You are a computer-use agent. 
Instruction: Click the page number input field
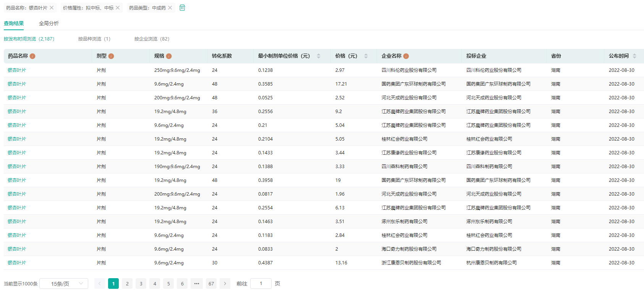261,284
